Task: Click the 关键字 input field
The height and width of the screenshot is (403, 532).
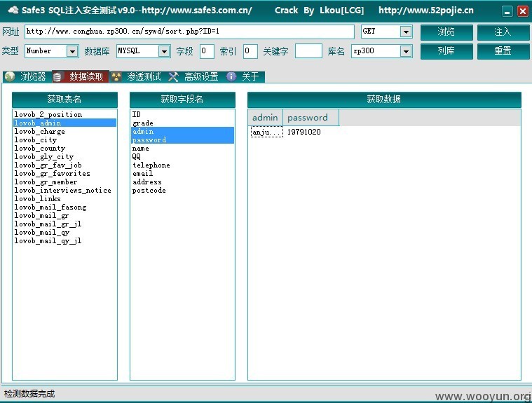Action: tap(308, 51)
